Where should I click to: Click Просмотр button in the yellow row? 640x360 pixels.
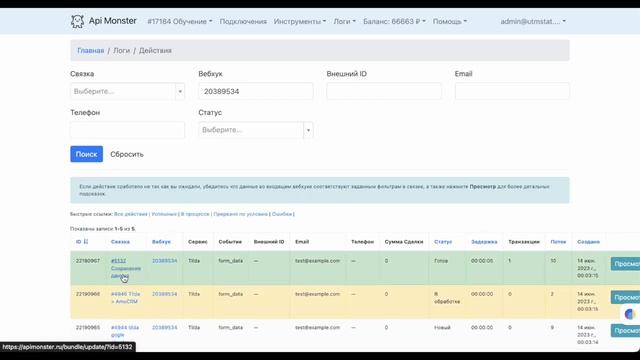[625, 298]
